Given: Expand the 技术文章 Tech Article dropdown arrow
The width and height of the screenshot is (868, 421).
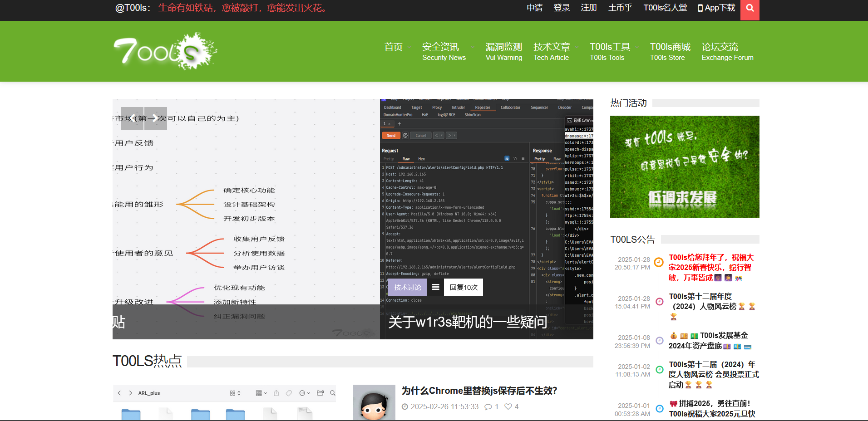Looking at the screenshot, I should point(577,47).
